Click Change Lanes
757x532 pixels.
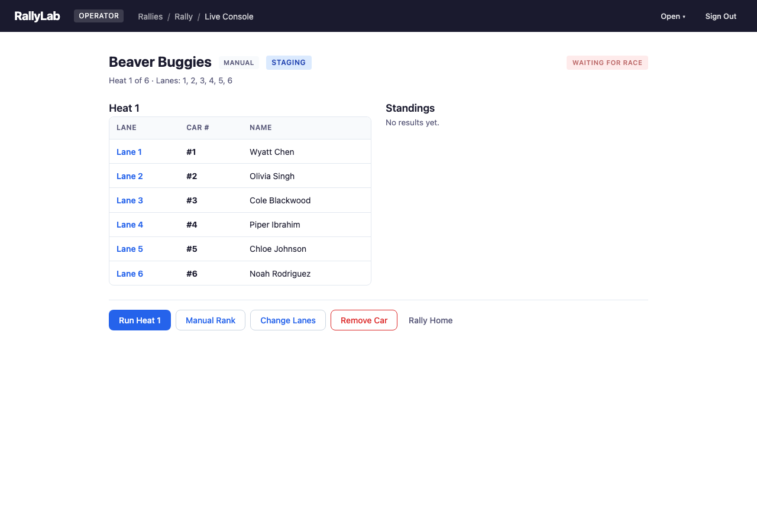point(287,320)
